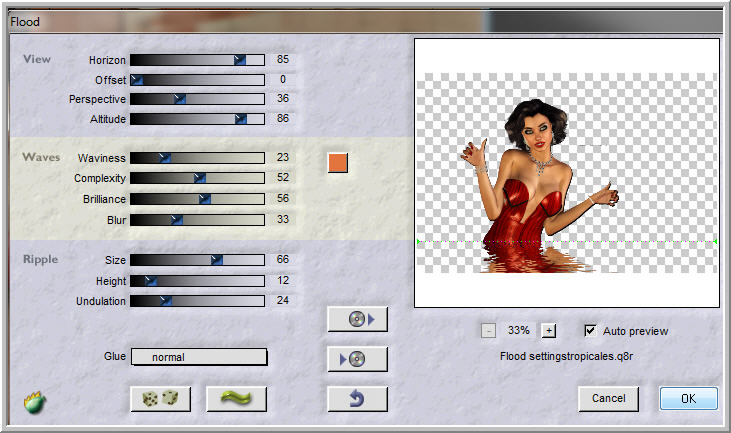Click the Blur value 33
This screenshot has width=731, height=433.
pyautogui.click(x=283, y=219)
